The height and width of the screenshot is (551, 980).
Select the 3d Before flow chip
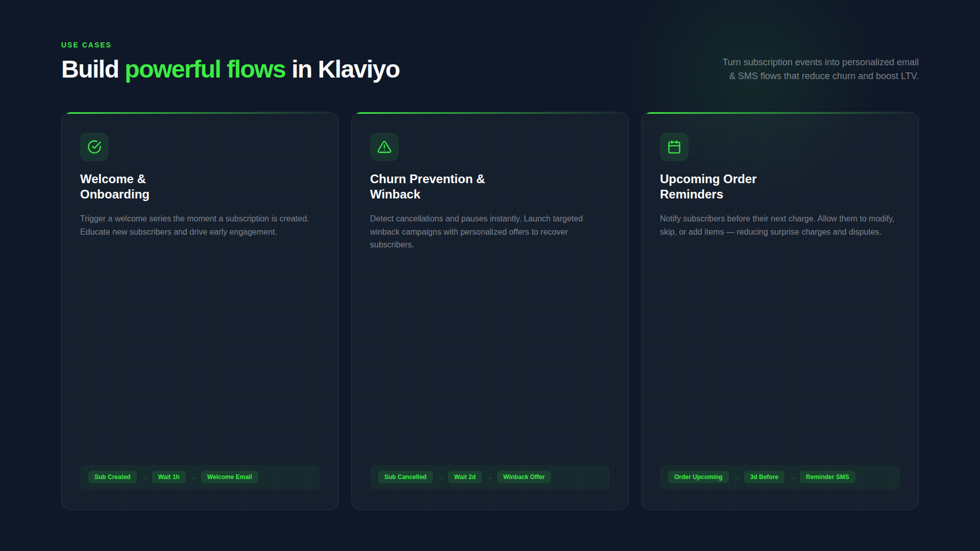click(764, 477)
